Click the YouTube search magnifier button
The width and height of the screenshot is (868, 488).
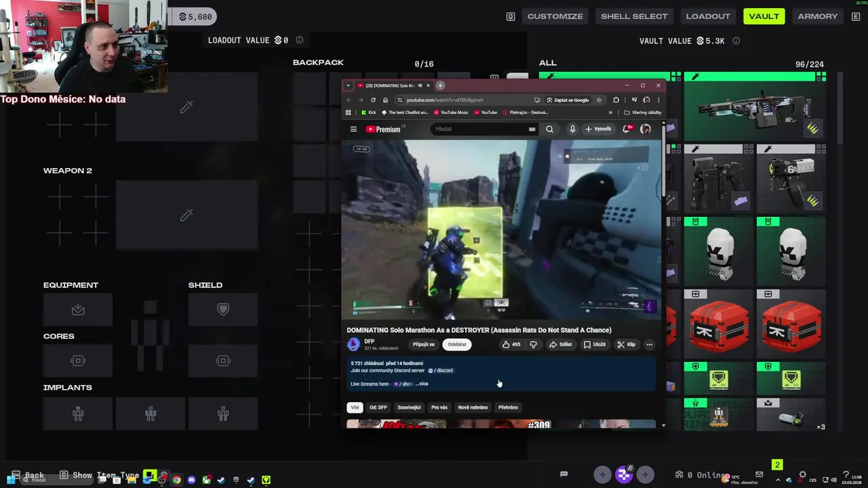click(x=549, y=129)
